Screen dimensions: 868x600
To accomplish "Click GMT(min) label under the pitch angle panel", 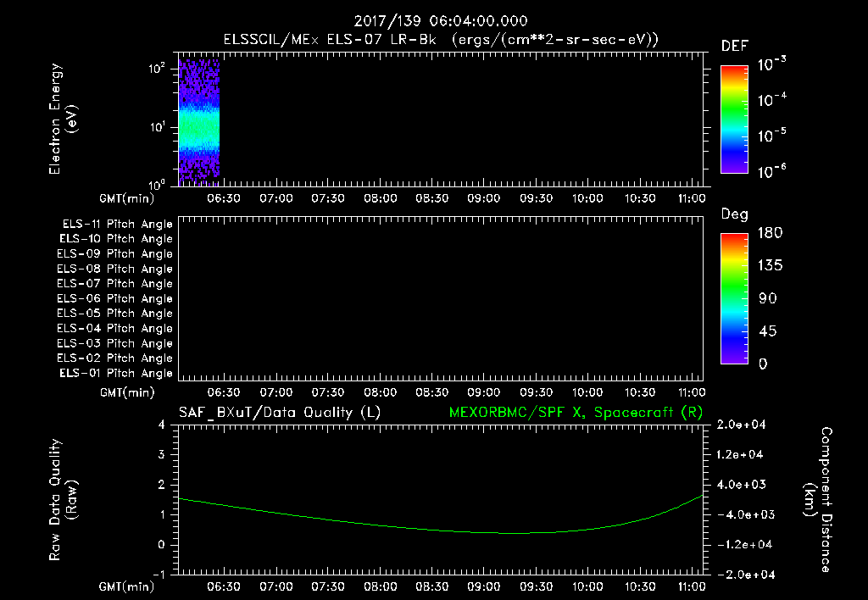I will [127, 393].
